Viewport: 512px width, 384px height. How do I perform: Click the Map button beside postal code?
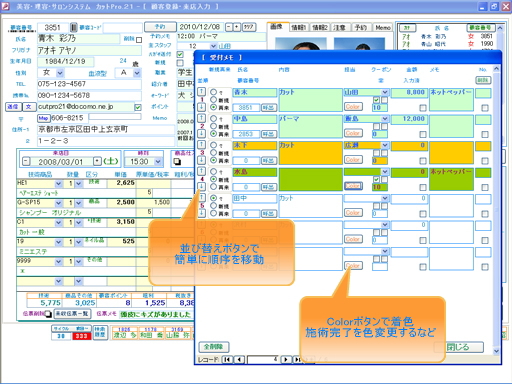43,118
